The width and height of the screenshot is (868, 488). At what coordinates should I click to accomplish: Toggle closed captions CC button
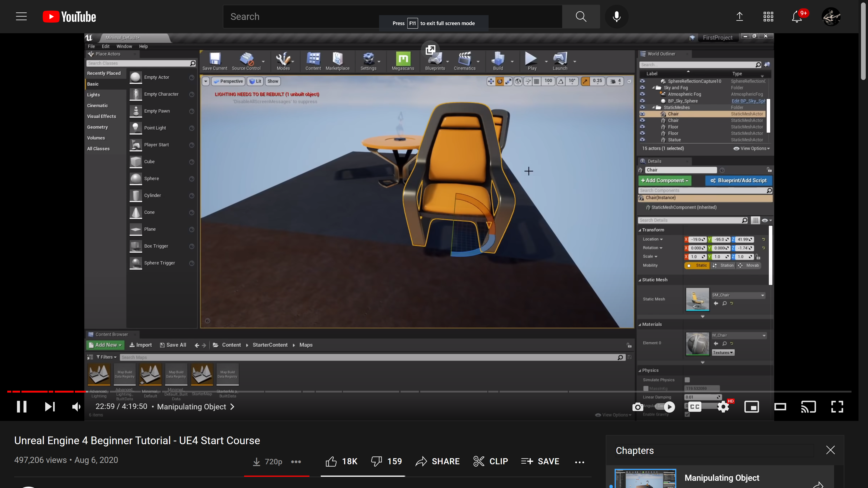pyautogui.click(x=694, y=406)
